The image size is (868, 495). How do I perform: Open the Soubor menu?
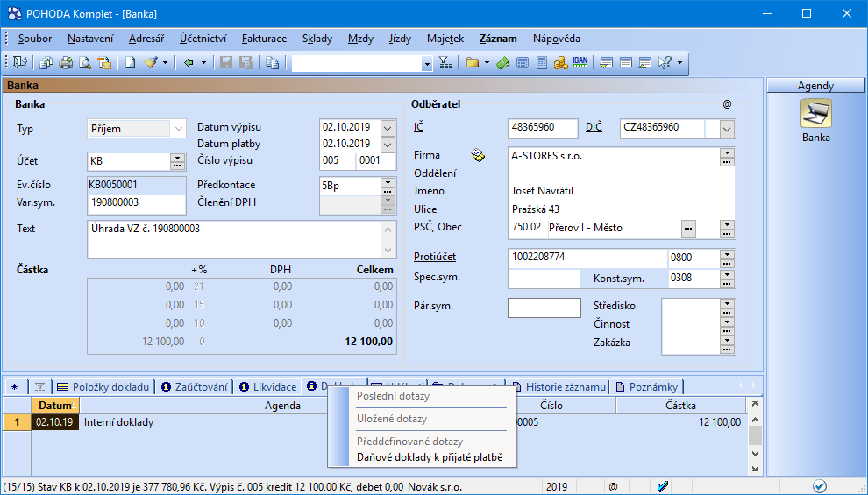[x=35, y=39]
